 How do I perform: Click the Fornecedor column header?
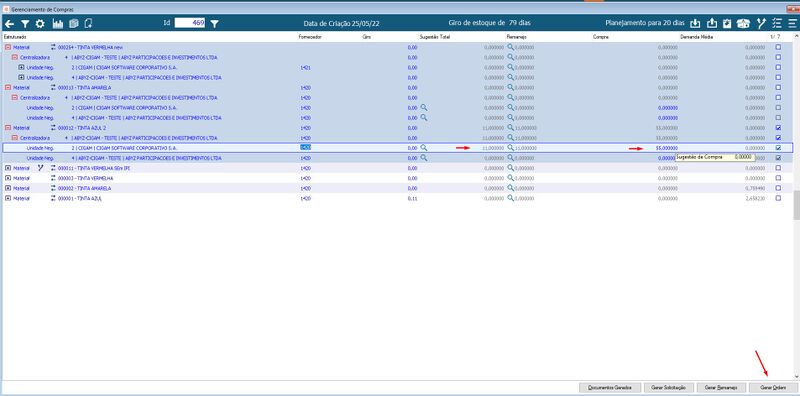click(309, 37)
